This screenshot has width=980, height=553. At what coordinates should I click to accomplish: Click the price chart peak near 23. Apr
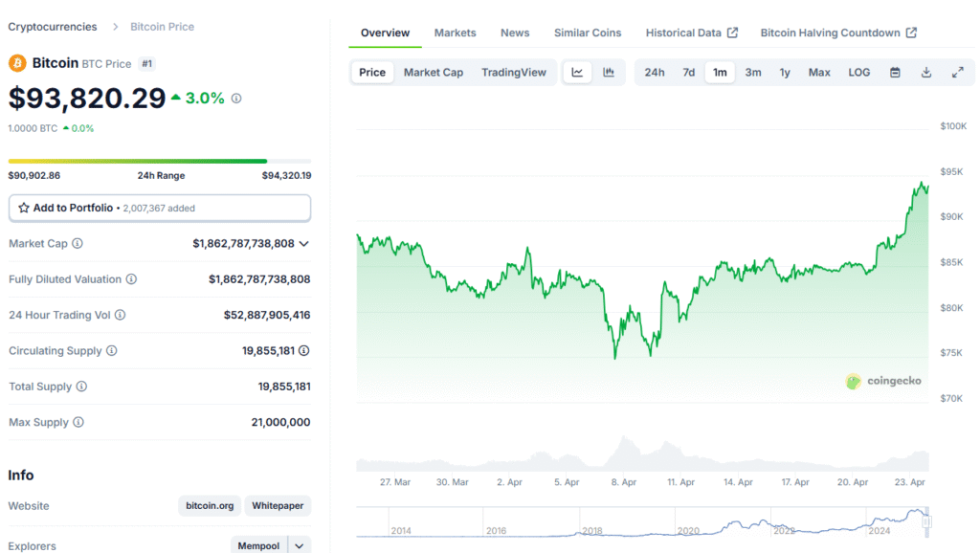click(922, 184)
